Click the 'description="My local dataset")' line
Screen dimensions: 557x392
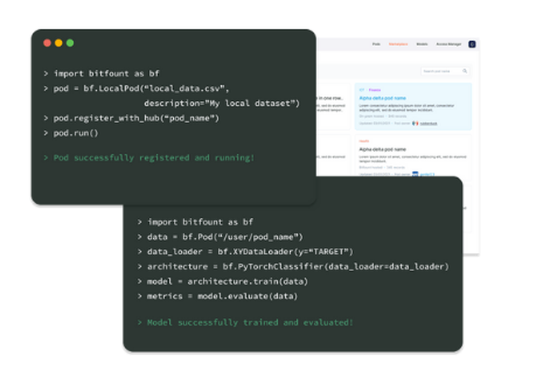(x=222, y=104)
